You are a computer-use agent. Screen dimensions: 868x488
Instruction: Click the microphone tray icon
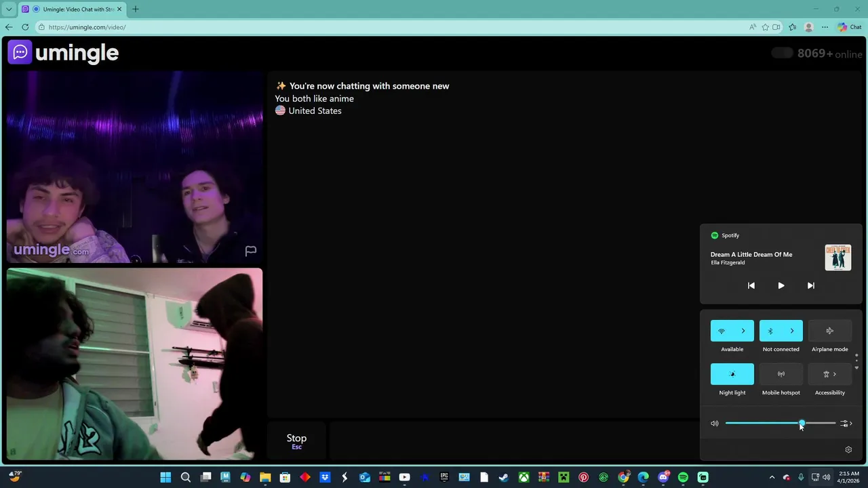click(x=801, y=477)
